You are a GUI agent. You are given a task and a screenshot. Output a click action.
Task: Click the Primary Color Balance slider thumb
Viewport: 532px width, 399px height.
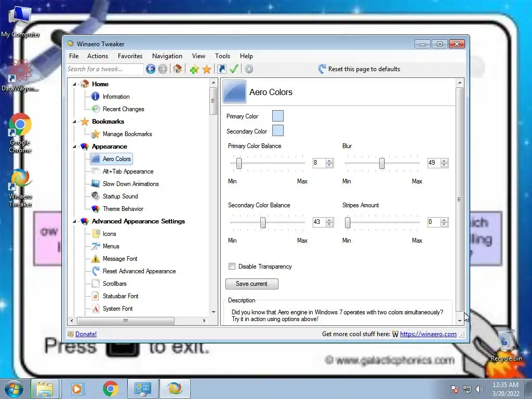coord(239,163)
